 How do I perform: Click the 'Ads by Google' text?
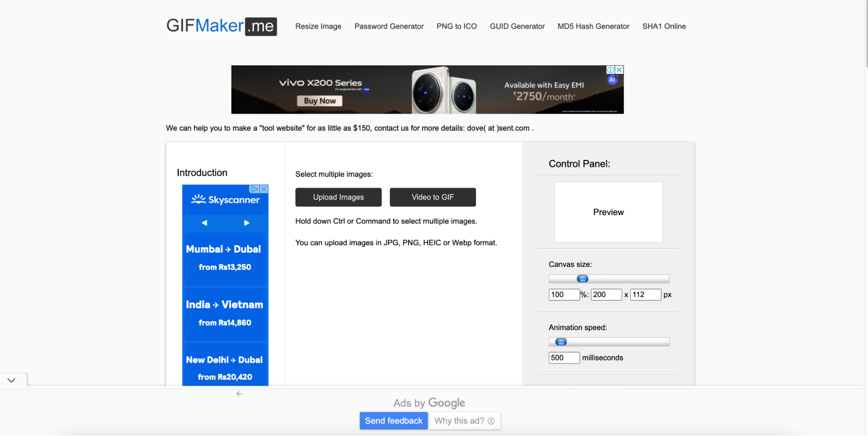tap(429, 403)
